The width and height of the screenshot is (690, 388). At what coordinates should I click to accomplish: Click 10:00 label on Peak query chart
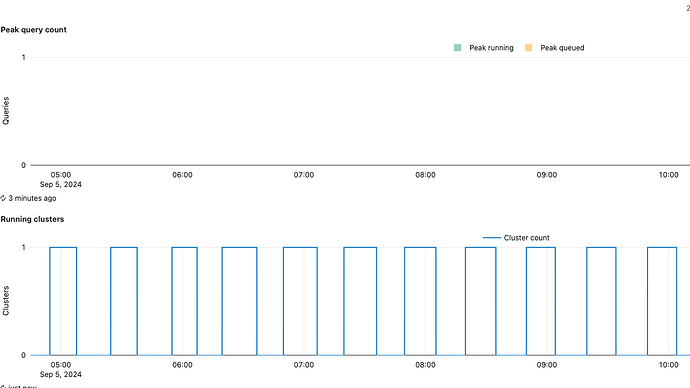pos(668,175)
